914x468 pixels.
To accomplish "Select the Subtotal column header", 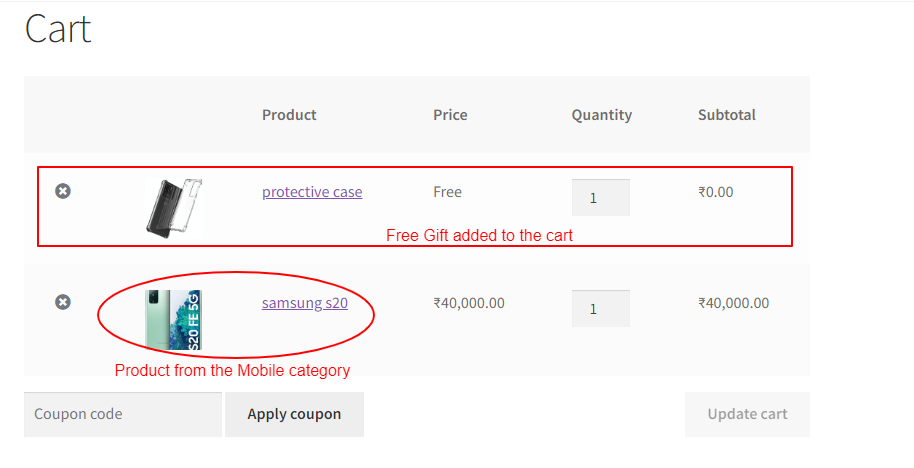I will click(727, 115).
